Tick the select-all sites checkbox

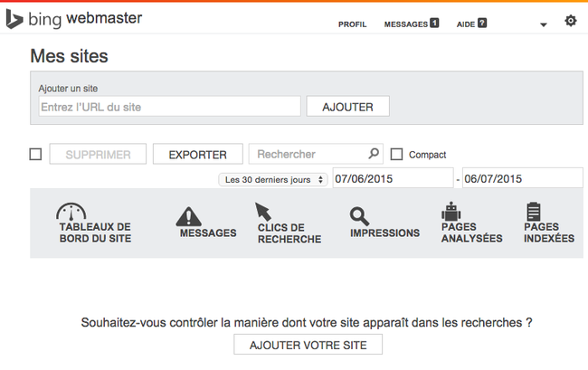pos(35,154)
